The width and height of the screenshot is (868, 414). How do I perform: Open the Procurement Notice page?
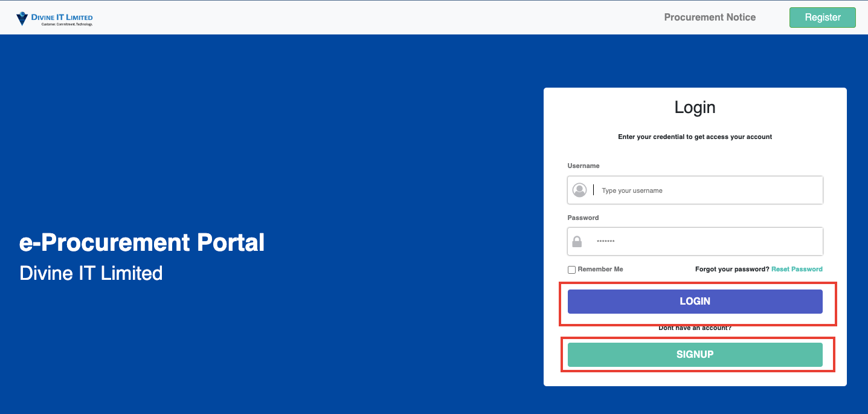click(710, 18)
